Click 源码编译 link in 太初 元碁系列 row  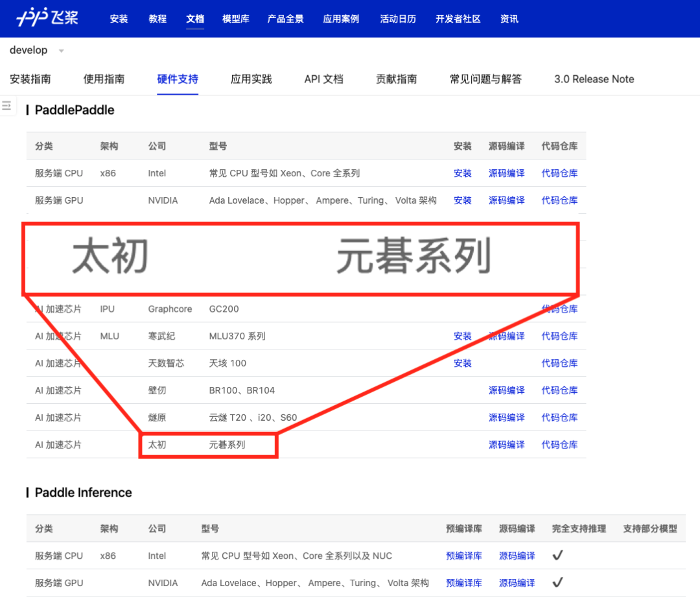point(506,445)
